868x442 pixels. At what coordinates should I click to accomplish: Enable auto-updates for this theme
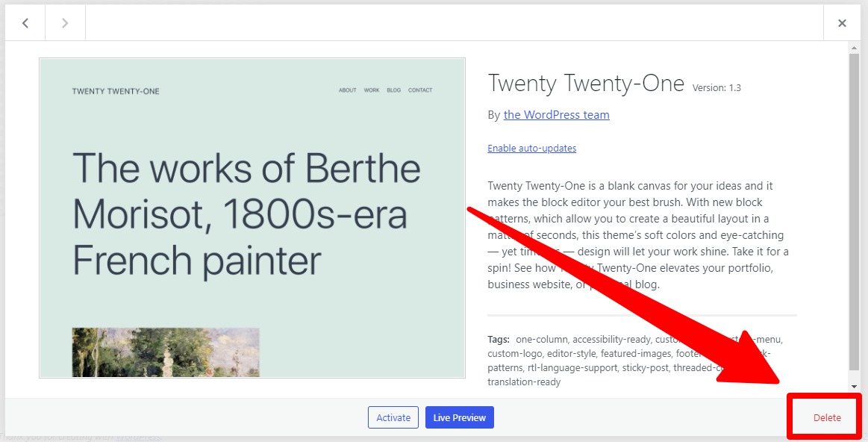[x=532, y=148]
